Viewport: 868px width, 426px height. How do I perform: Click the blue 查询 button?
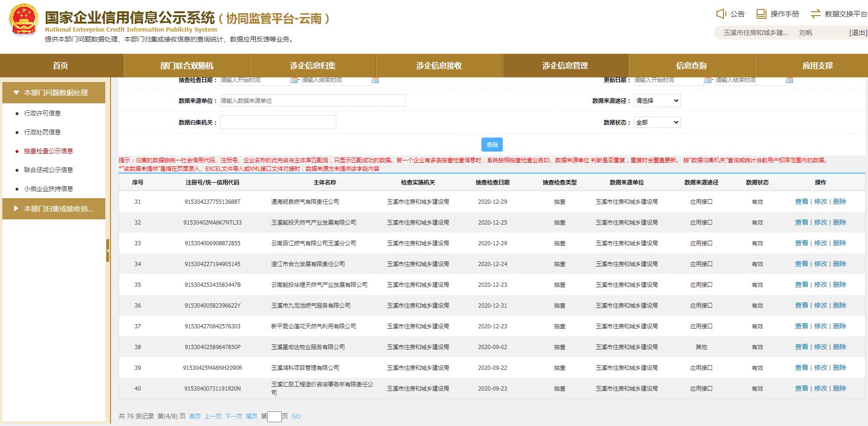(x=492, y=144)
